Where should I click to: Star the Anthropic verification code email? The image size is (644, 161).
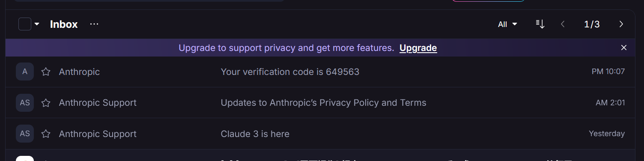click(46, 72)
